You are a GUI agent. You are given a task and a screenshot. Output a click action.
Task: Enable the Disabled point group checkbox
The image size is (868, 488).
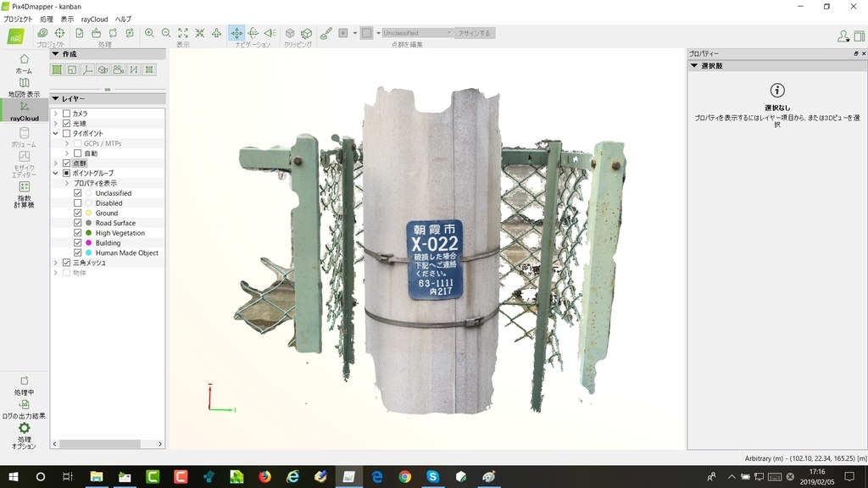tap(77, 203)
